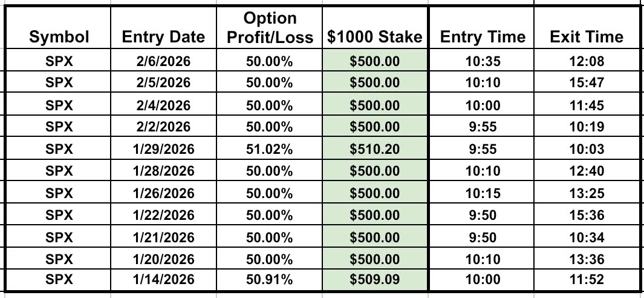Click the green $510.20 stake cell
644x298 pixels.
point(375,149)
